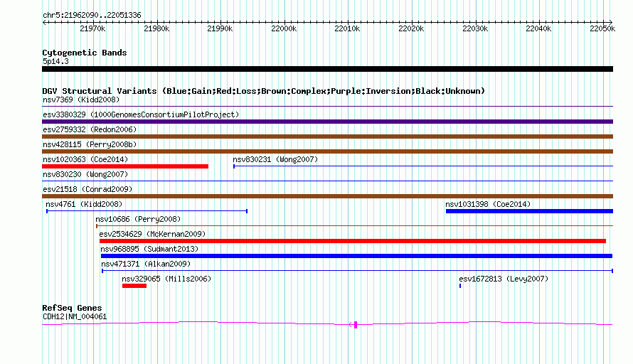The height and width of the screenshot is (364, 633).
Task: Click the brown esv2759332 Redon2006 variant bar
Action: [x=327, y=136]
